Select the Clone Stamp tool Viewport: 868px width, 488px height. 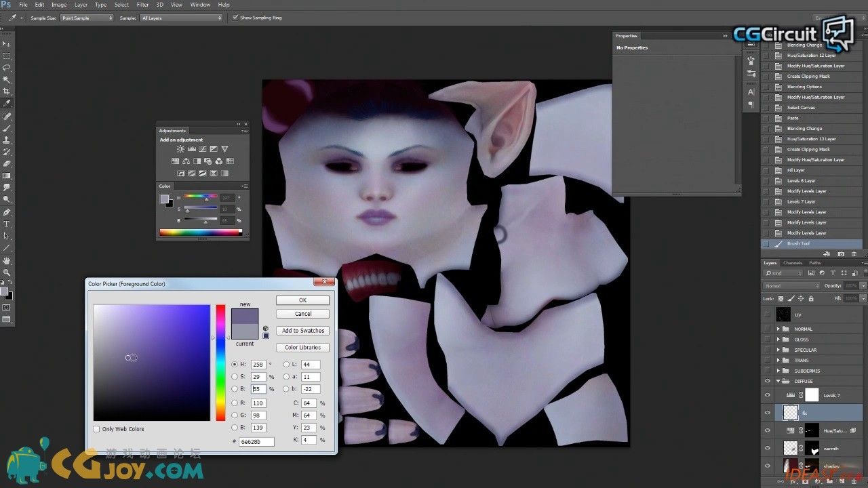tap(7, 140)
